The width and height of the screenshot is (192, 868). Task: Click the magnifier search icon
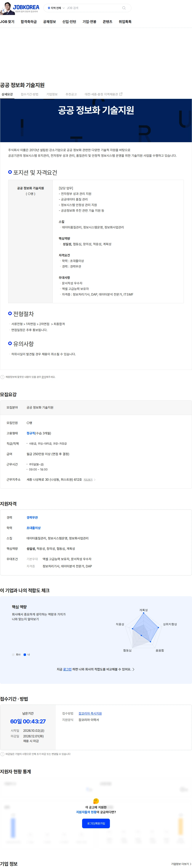point(124,8)
